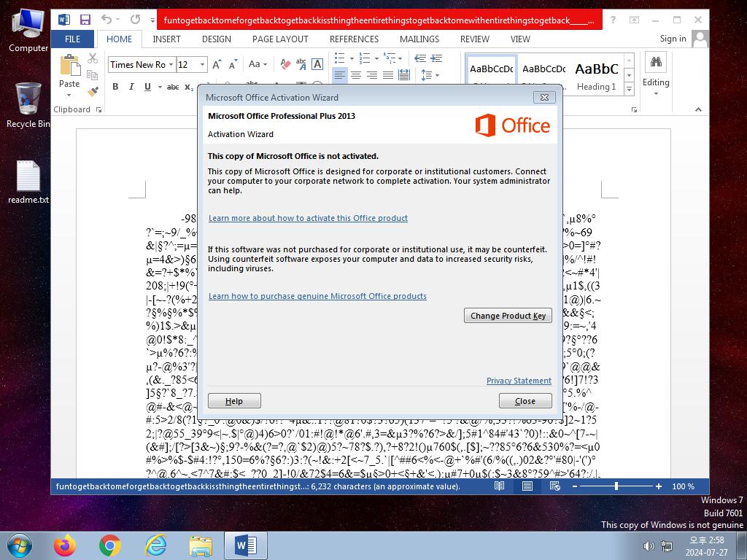This screenshot has width=747, height=560.
Task: Open the Privacy Statement link
Action: 519,381
